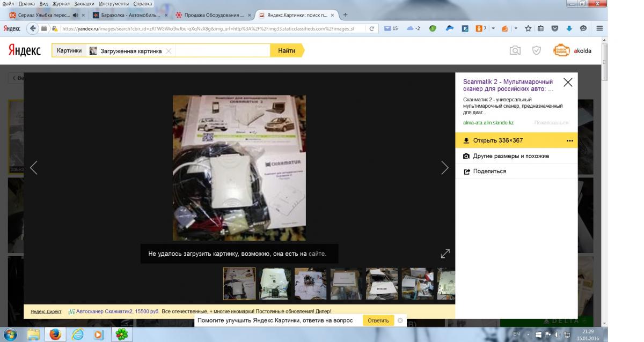The height and width of the screenshot is (342, 644).
Task: Save page to Pocket icon
Action: pyautogui.click(x=555, y=28)
